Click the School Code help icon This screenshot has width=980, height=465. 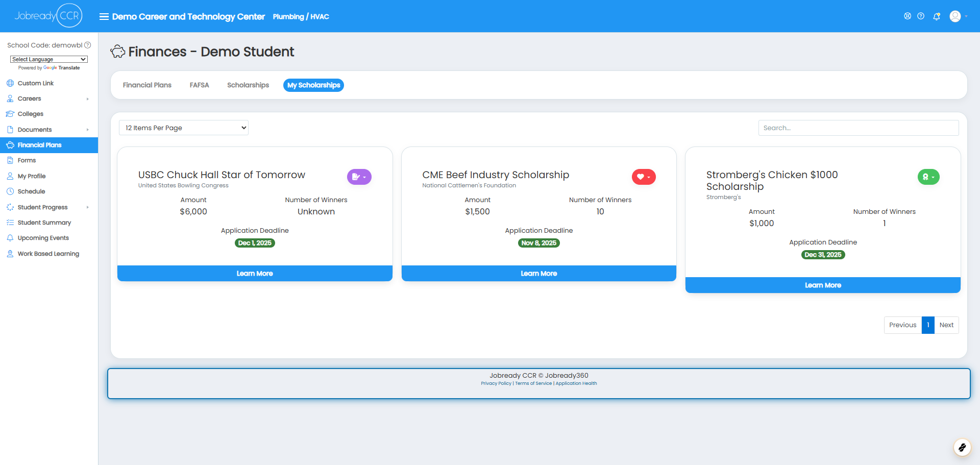pyautogui.click(x=88, y=45)
